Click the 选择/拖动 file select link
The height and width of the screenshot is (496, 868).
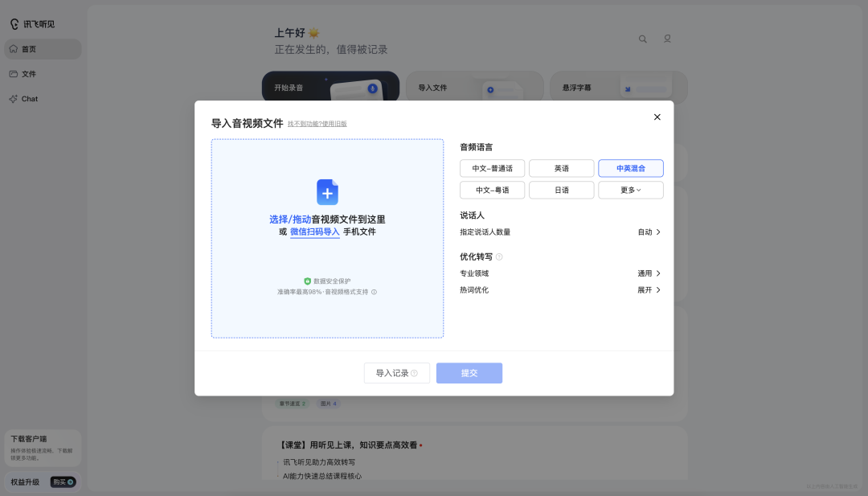pos(290,219)
